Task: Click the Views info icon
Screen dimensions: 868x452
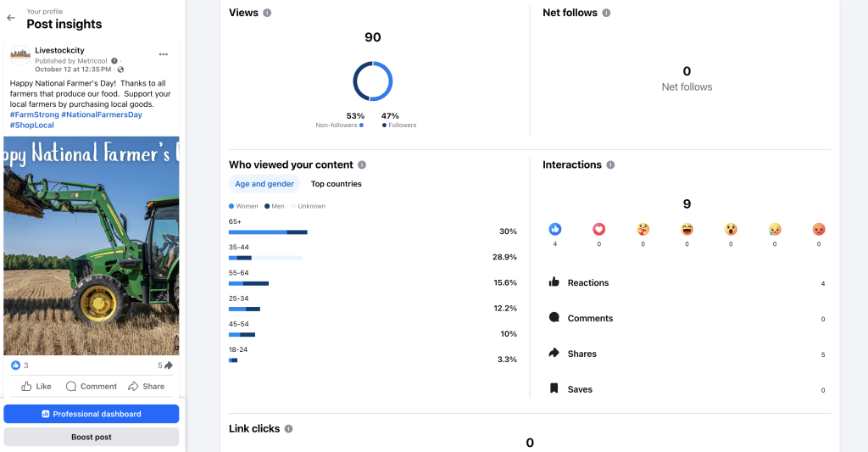Action: pyautogui.click(x=267, y=13)
